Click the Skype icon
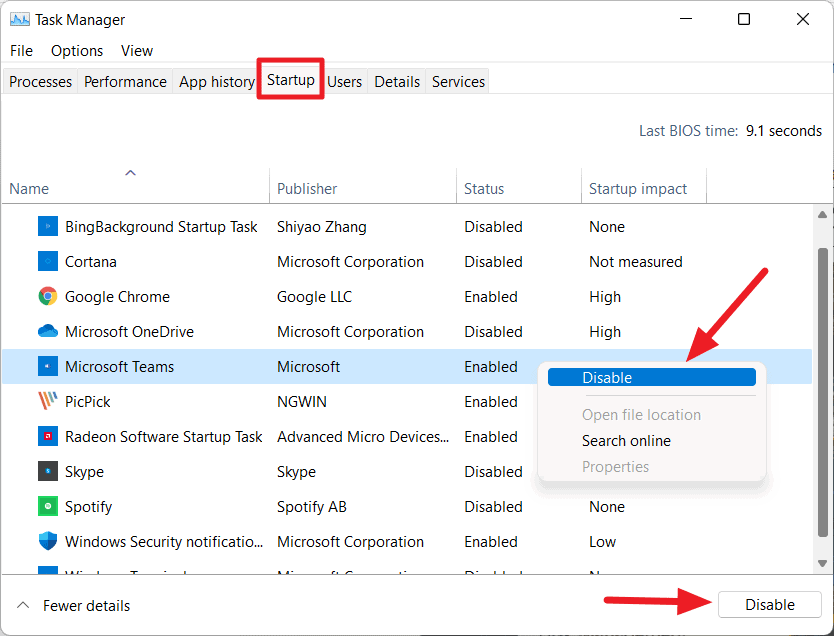 tap(47, 471)
